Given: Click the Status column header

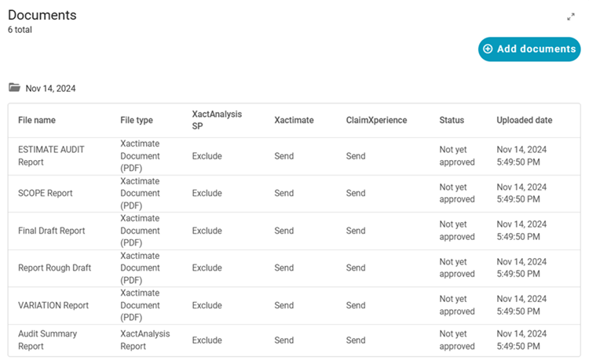Looking at the screenshot, I should click(452, 120).
